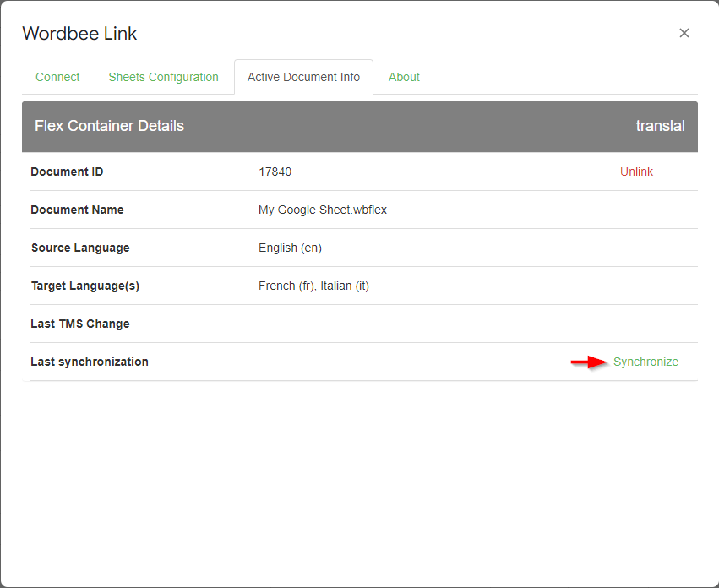Click the Document ID row label
Viewport: 719px width, 588px height.
67,171
